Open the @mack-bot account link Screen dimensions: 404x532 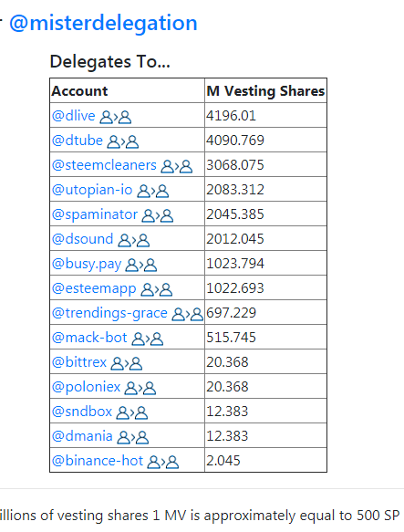click(x=89, y=338)
